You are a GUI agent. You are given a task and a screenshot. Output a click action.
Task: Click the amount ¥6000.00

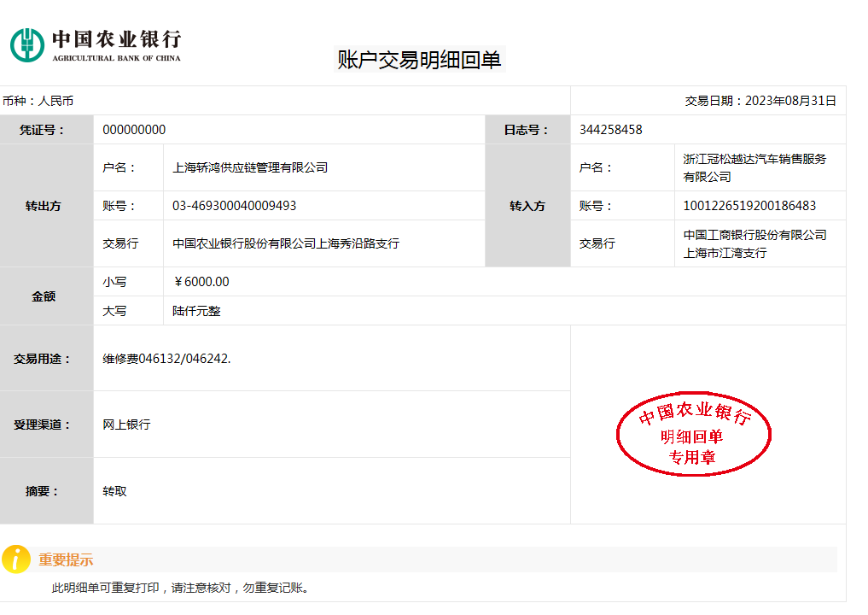(201, 282)
